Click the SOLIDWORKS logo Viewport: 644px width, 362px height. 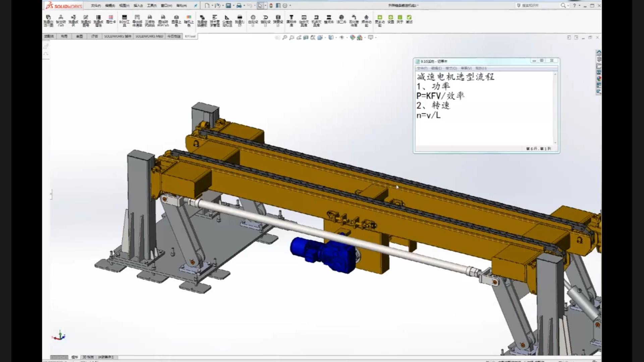pos(64,6)
